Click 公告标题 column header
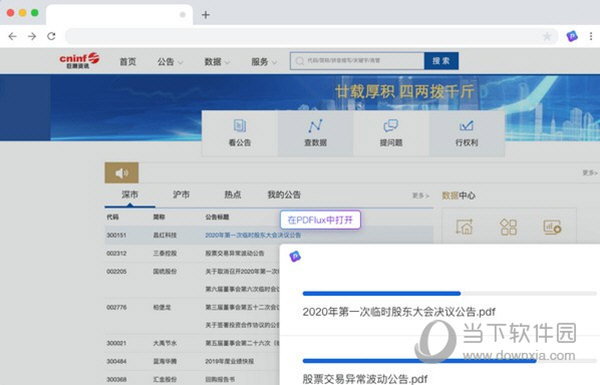Image resolution: width=600 pixels, height=385 pixels. click(217, 217)
